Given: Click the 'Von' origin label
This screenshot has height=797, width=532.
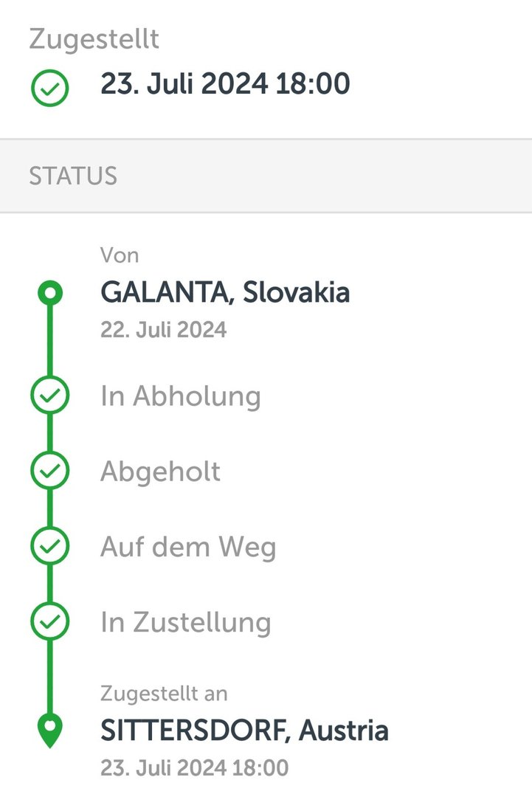Looking at the screenshot, I should 120,255.
